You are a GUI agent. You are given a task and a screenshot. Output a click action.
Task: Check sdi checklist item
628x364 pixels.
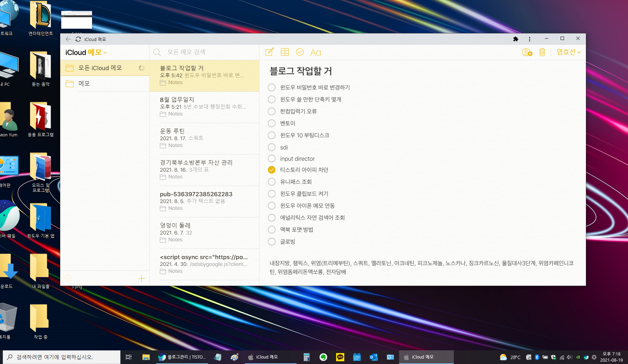(x=271, y=147)
